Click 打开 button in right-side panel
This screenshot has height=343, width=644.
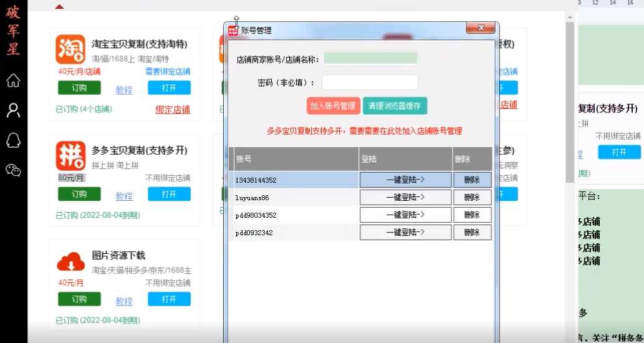click(619, 152)
